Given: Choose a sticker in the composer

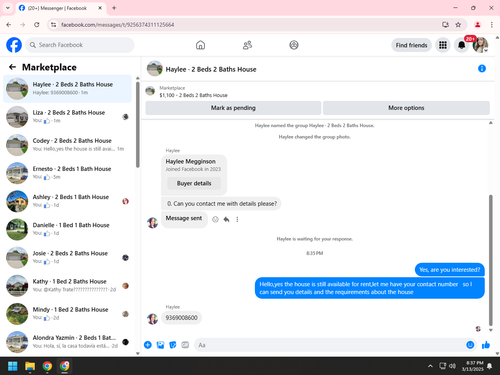Looking at the screenshot, I should tap(173, 345).
